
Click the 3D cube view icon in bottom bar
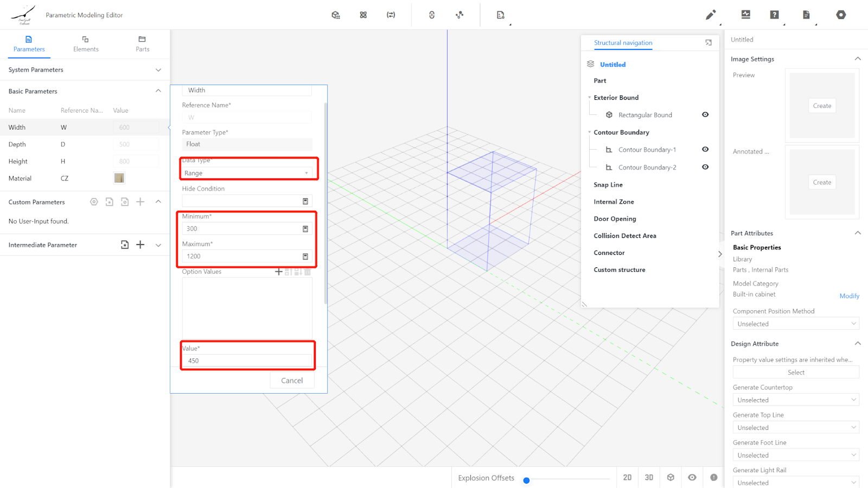point(671,478)
